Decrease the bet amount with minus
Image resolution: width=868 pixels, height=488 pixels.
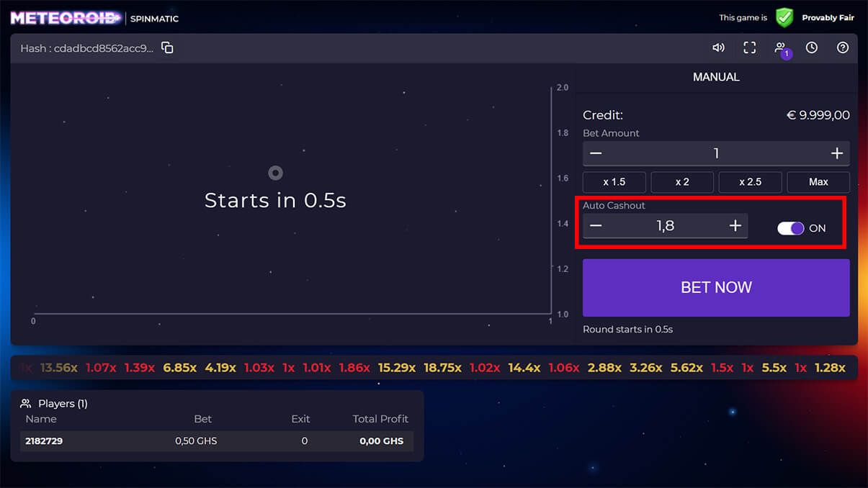pyautogui.click(x=596, y=153)
